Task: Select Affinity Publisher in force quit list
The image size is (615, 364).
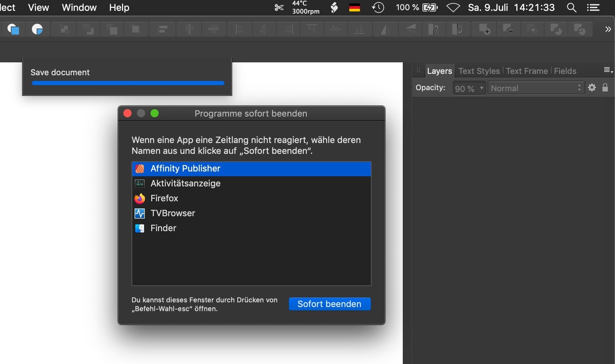Action: click(x=251, y=168)
